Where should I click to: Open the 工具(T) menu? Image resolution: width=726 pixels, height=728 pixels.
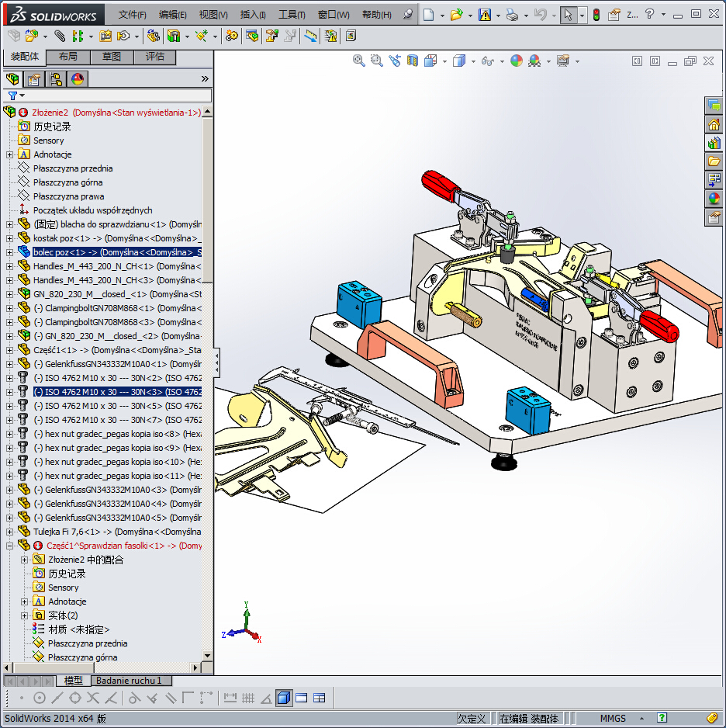[292, 15]
